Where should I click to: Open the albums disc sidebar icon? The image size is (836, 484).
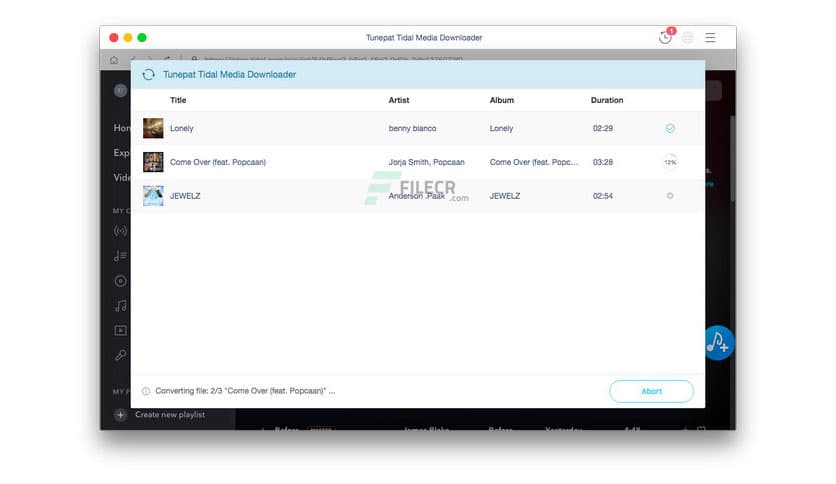pos(120,281)
